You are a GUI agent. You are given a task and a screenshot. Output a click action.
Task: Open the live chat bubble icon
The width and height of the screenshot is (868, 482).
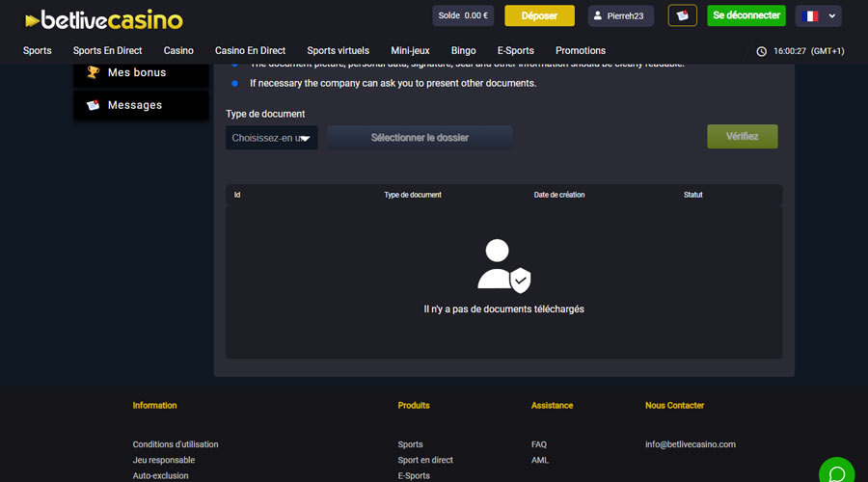tap(836, 473)
